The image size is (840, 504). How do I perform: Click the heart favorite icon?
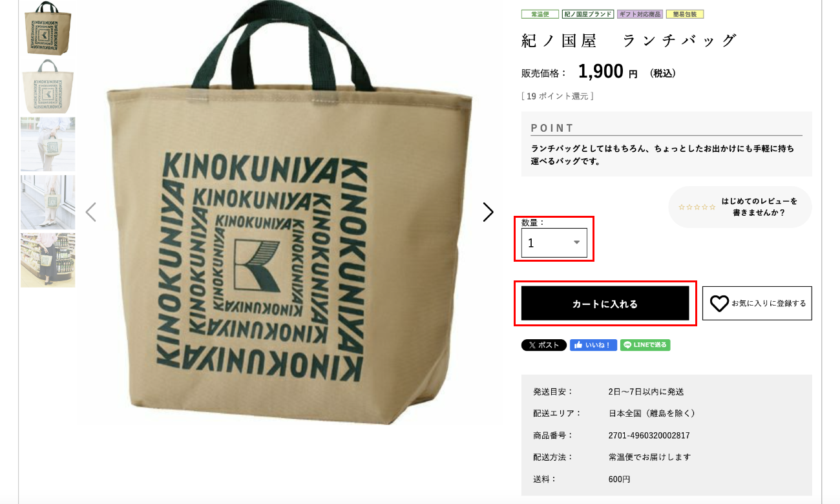click(719, 304)
